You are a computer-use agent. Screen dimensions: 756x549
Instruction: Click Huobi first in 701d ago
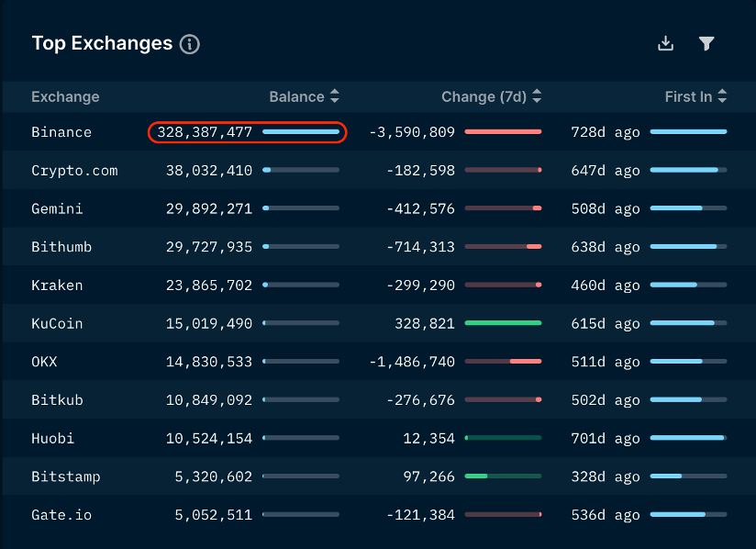coord(606,438)
